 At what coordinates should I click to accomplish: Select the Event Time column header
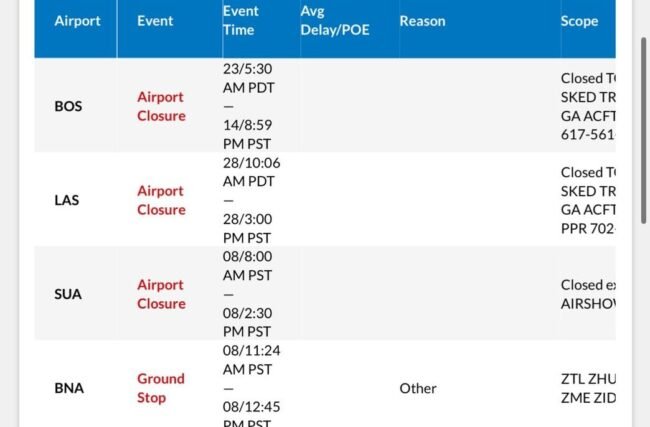(x=240, y=21)
